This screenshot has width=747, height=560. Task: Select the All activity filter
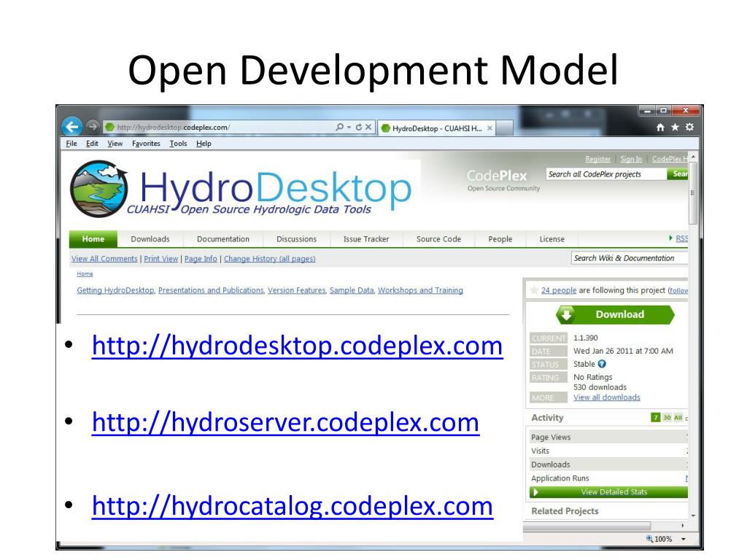[678, 418]
